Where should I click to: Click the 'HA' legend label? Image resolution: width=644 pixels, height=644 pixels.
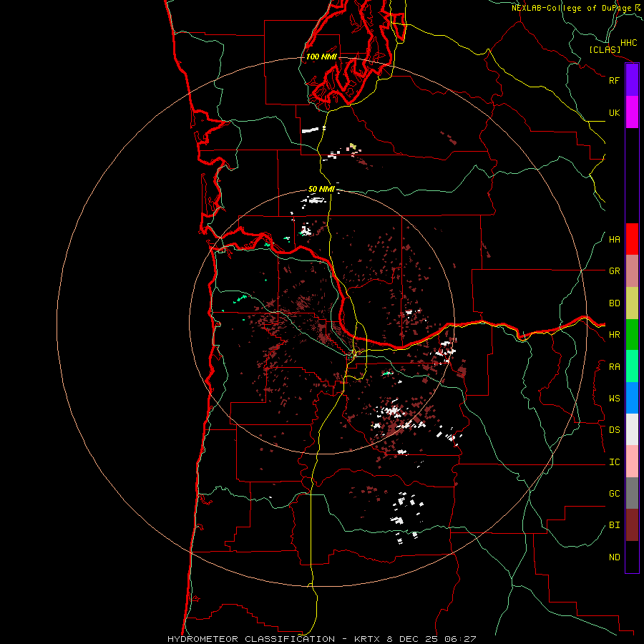(x=615, y=240)
